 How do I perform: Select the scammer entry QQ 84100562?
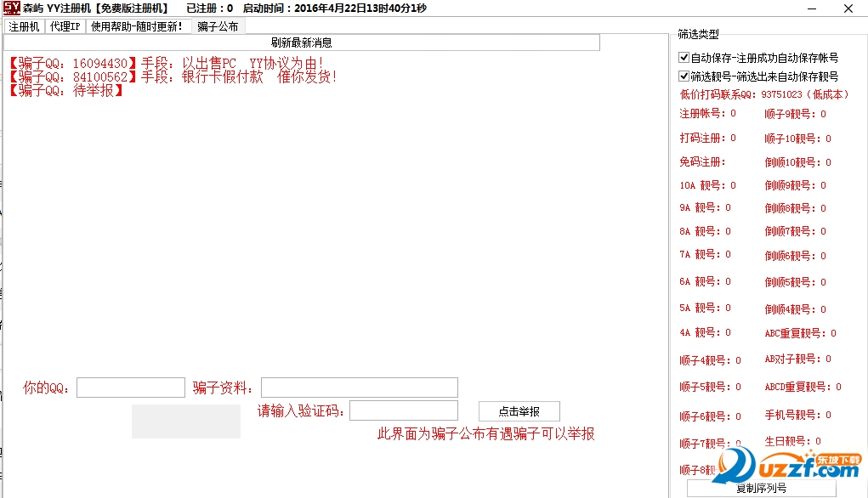173,77
